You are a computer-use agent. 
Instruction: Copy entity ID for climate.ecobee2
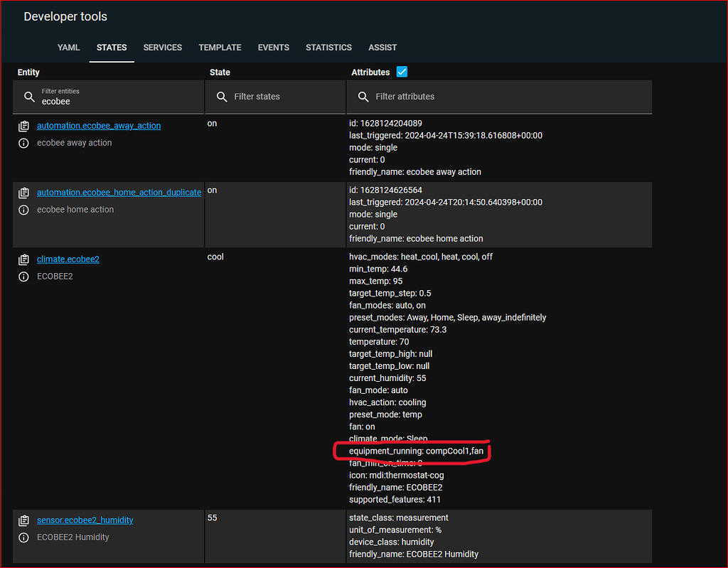[23, 259]
